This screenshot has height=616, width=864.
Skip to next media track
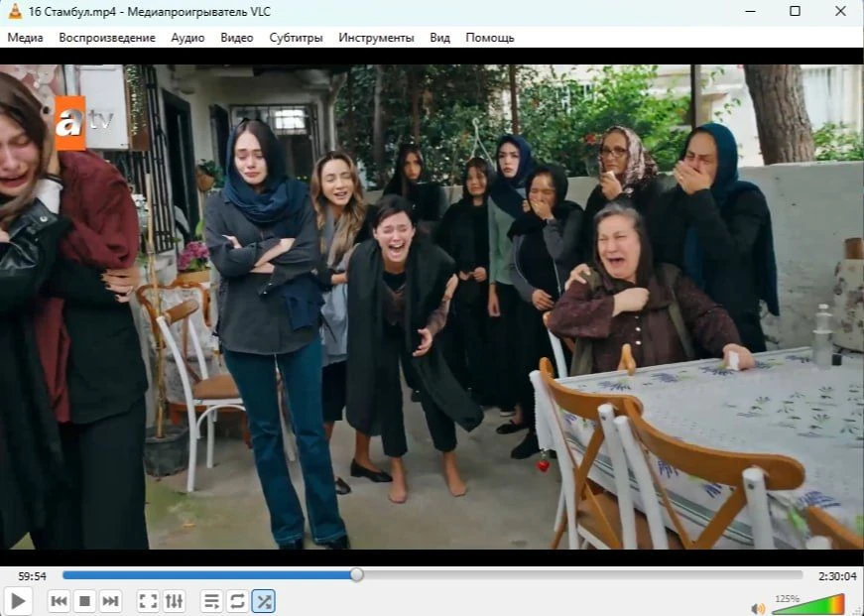[110, 601]
